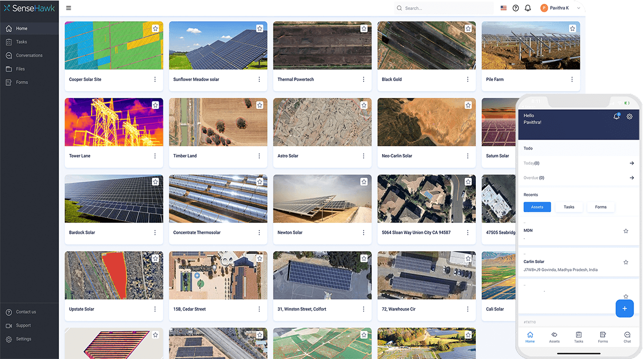Open phone notifications bell icon
This screenshot has height=359, width=644.
pos(617,116)
